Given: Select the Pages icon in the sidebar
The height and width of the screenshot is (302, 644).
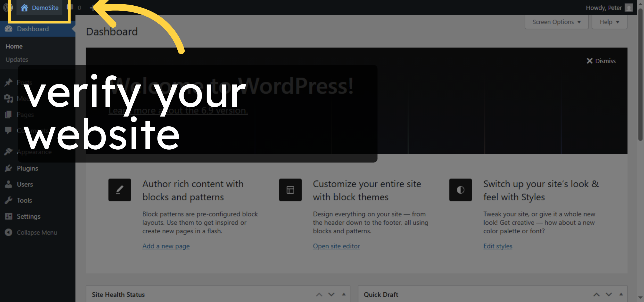Looking at the screenshot, I should 9,114.
